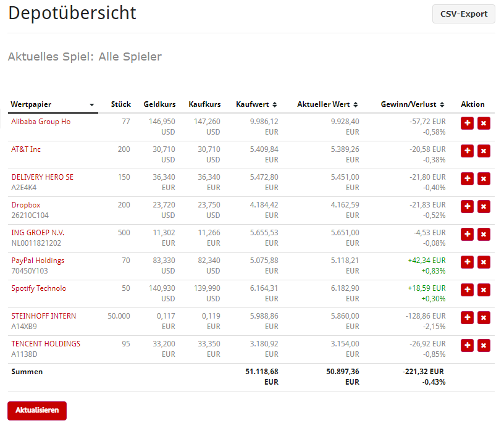Open TENCENT HOLDINGS link
Screen dimensions: 504x439
[46, 344]
